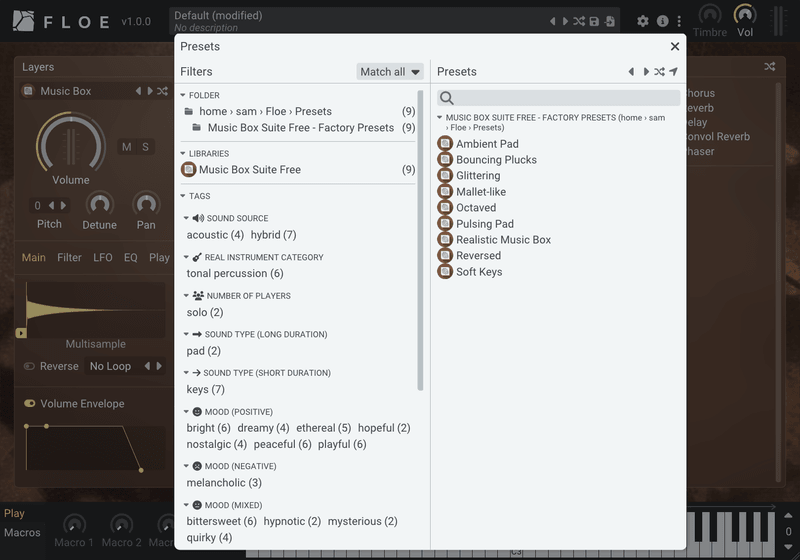Screen dimensions: 800x560
Task: Click the layer Volume knob
Action: (x=71, y=145)
